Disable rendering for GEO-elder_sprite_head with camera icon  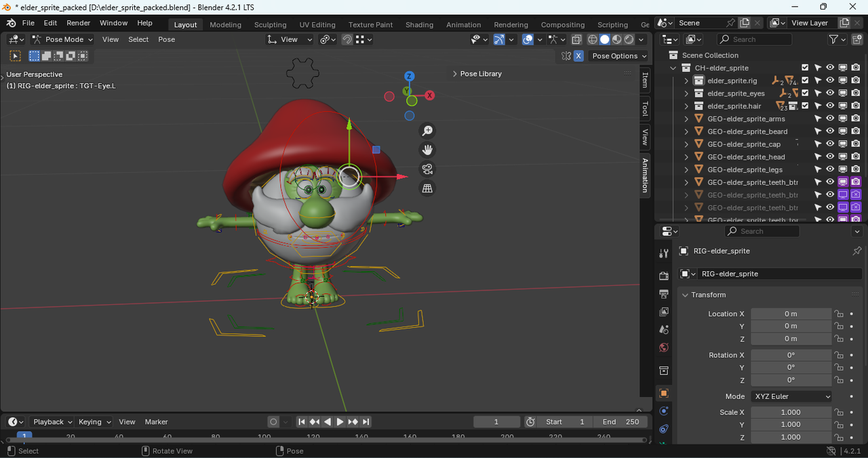tap(856, 157)
